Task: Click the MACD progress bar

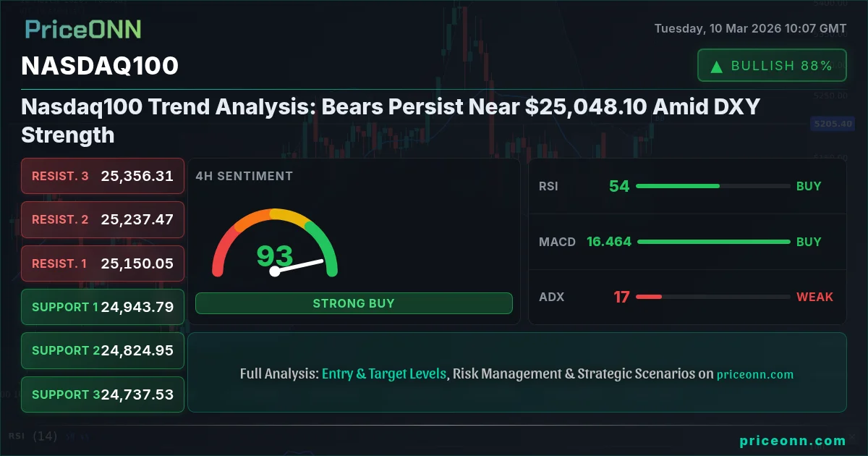Action: click(x=713, y=242)
